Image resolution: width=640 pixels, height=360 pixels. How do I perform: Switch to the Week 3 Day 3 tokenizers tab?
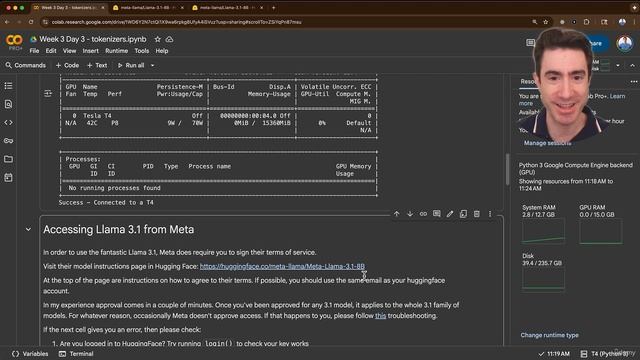(69, 8)
